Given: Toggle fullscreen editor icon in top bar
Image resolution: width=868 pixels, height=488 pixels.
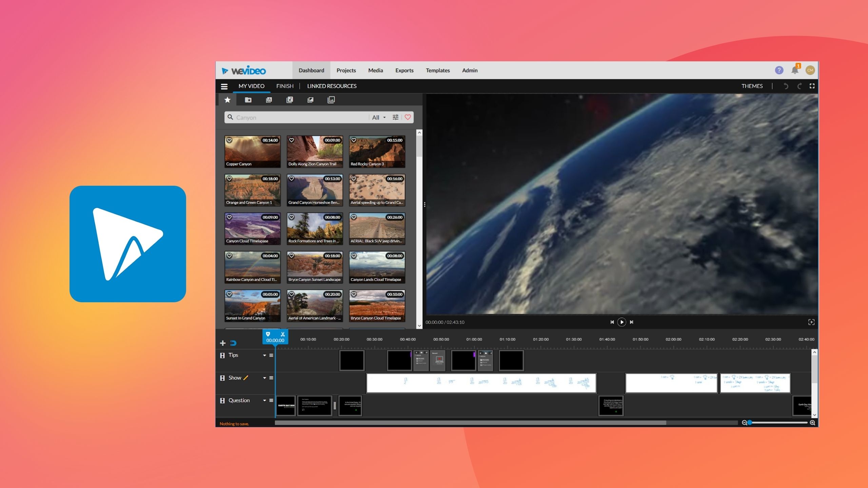Looking at the screenshot, I should [x=812, y=86].
